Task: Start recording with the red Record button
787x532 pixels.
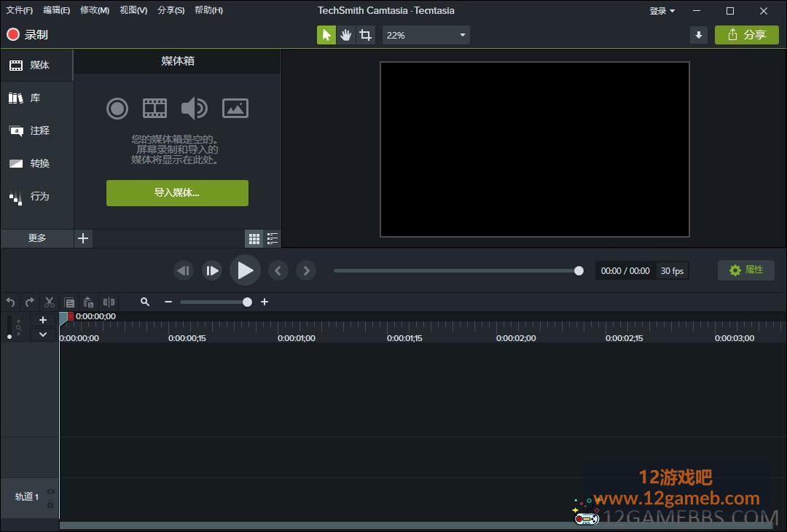Action: click(x=27, y=35)
